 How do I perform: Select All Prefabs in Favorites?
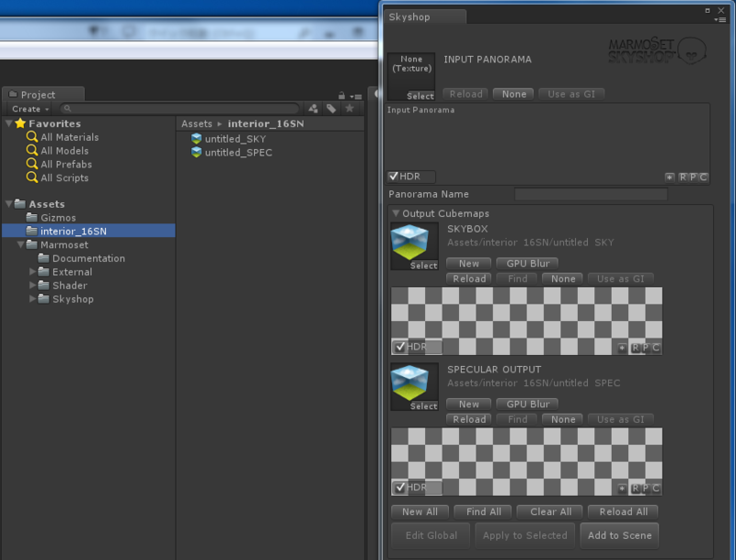(x=66, y=165)
